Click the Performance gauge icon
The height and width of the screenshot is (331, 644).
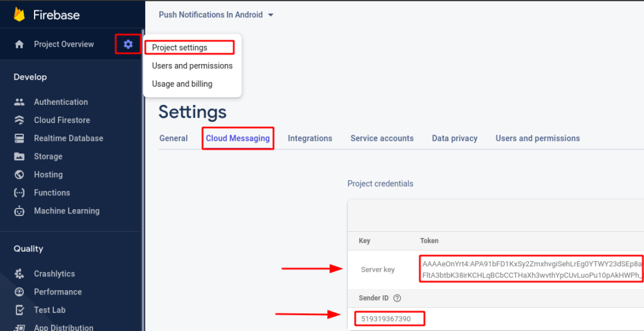pyautogui.click(x=19, y=292)
